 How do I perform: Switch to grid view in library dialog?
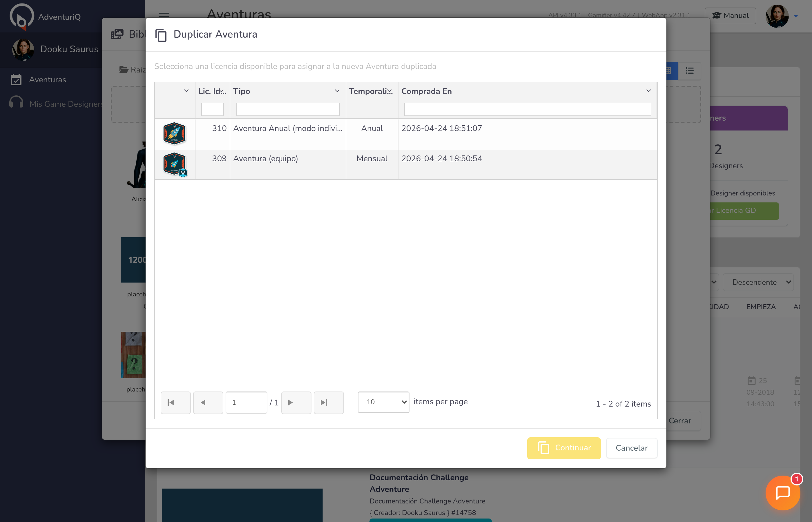pos(672,71)
